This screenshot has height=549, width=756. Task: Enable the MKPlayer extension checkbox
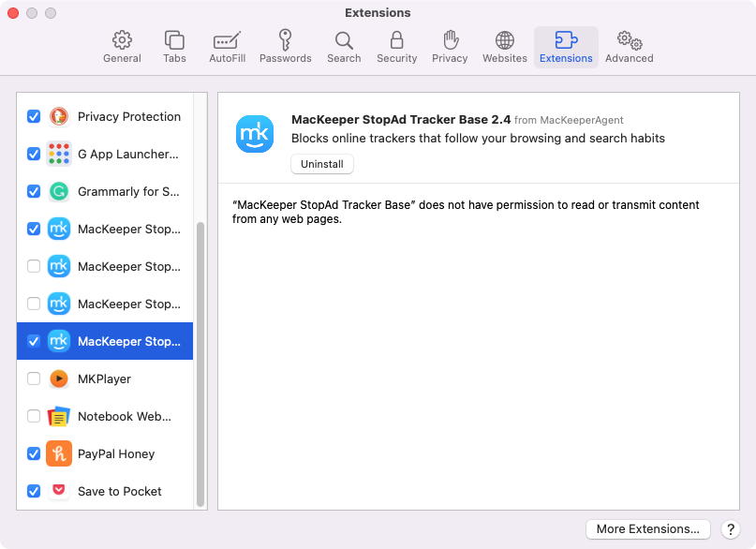coord(34,378)
